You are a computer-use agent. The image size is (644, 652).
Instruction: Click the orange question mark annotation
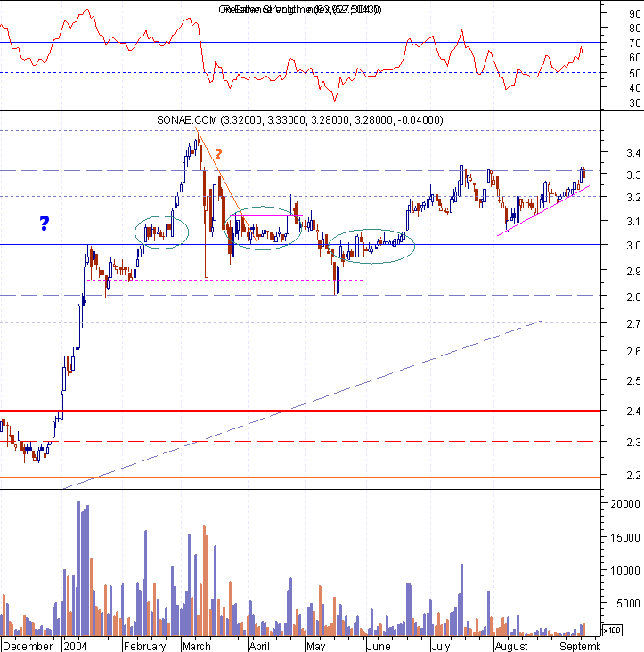click(x=218, y=154)
